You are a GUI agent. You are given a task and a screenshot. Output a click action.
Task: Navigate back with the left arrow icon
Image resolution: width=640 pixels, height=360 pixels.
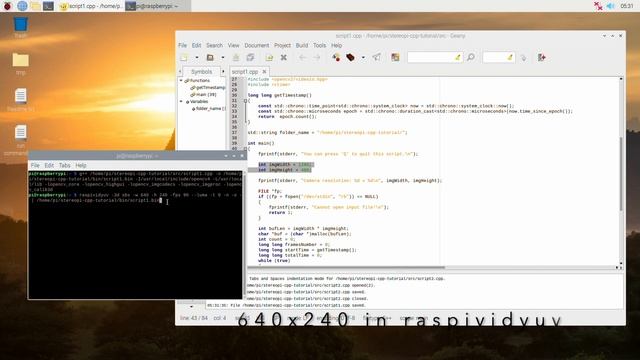pos(302,58)
